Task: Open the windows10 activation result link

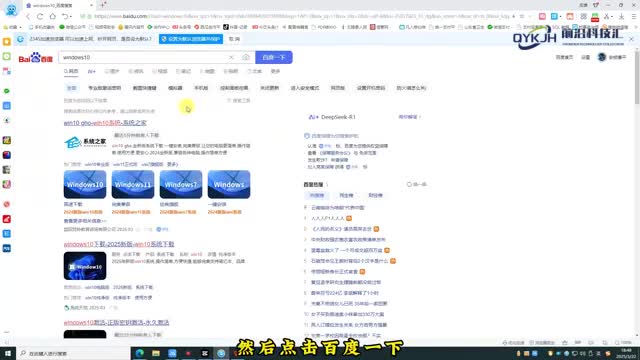Action: 116,322
